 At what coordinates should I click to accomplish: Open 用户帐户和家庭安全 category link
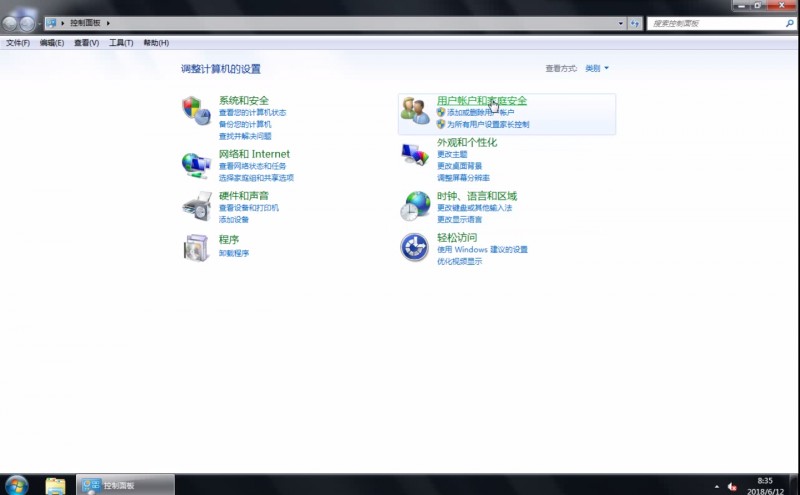point(482,101)
